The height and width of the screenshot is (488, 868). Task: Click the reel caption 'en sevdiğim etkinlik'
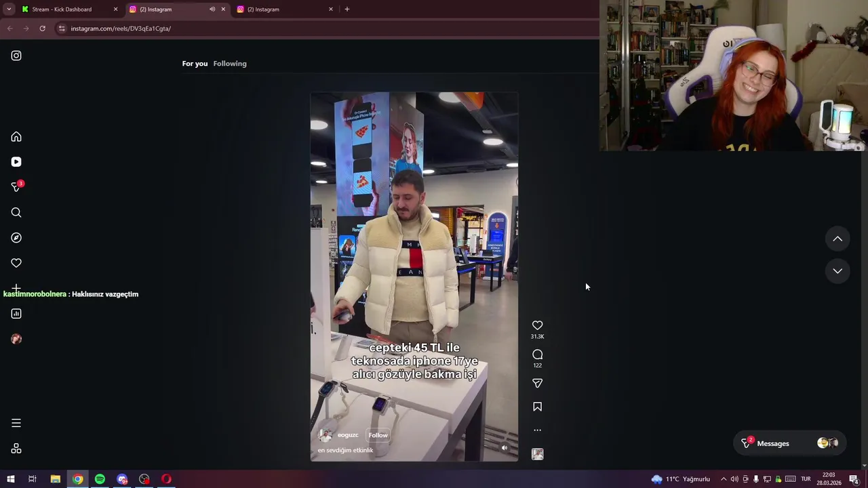coord(345,450)
